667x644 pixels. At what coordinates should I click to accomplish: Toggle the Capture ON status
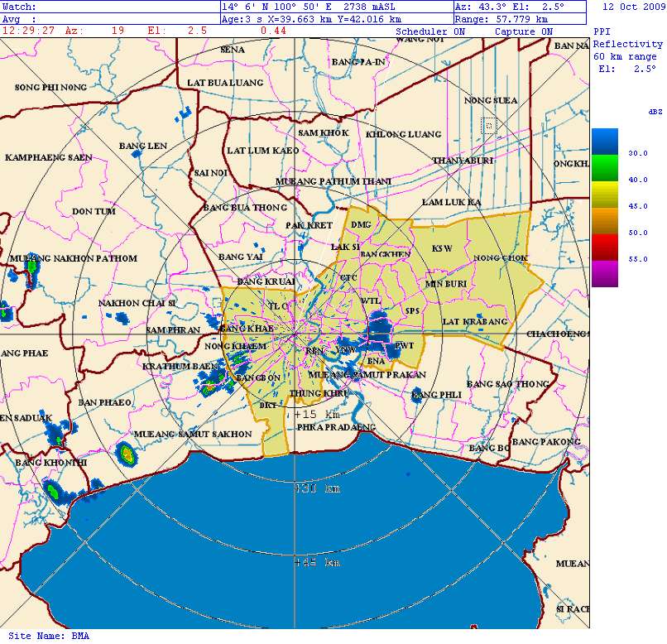point(523,31)
